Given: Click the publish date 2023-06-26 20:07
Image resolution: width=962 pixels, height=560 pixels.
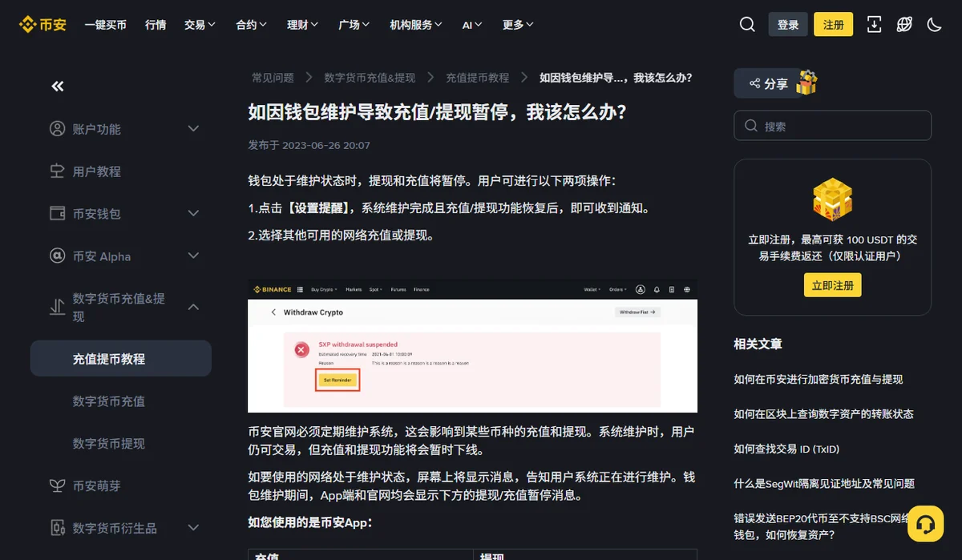Looking at the screenshot, I should pyautogui.click(x=326, y=145).
